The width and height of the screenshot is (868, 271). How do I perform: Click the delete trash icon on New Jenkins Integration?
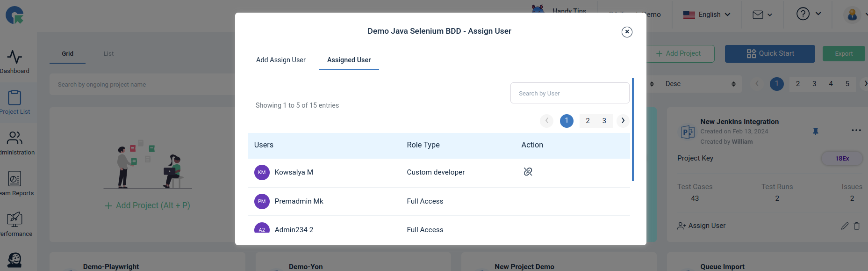[856, 226]
